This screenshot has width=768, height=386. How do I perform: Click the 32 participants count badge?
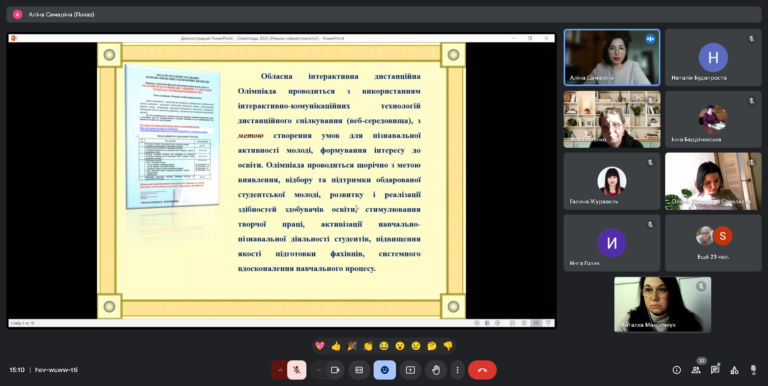pyautogui.click(x=701, y=361)
